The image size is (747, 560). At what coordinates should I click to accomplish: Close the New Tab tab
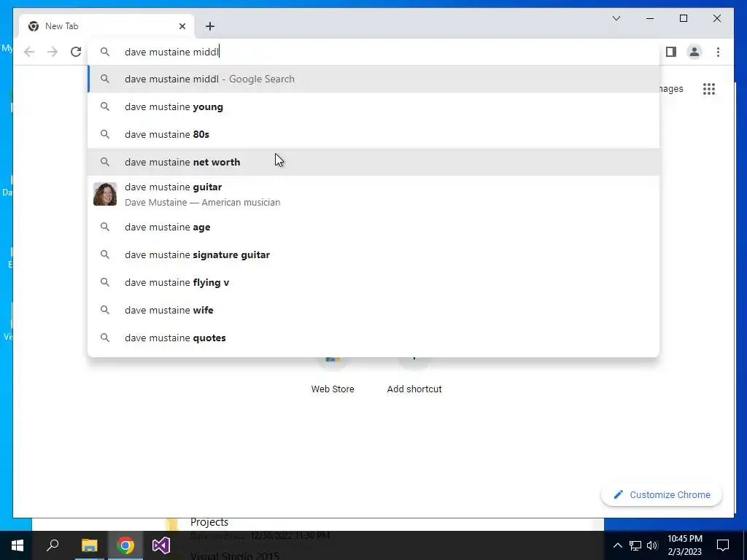(182, 26)
